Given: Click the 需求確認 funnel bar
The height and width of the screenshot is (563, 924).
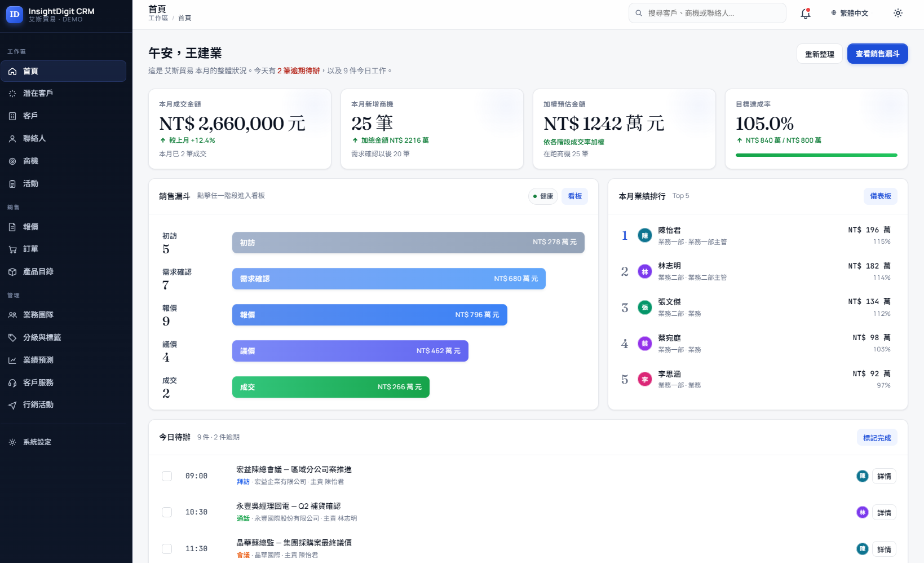Looking at the screenshot, I should coord(389,279).
